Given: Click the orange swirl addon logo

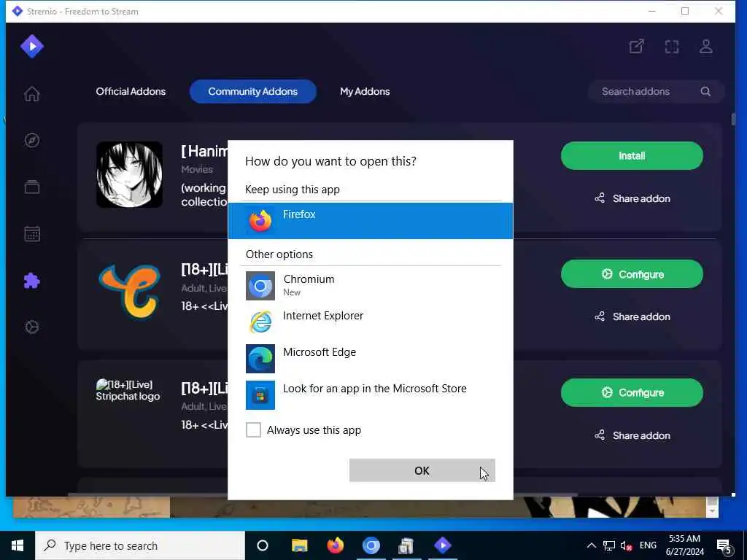Looking at the screenshot, I should tap(129, 292).
